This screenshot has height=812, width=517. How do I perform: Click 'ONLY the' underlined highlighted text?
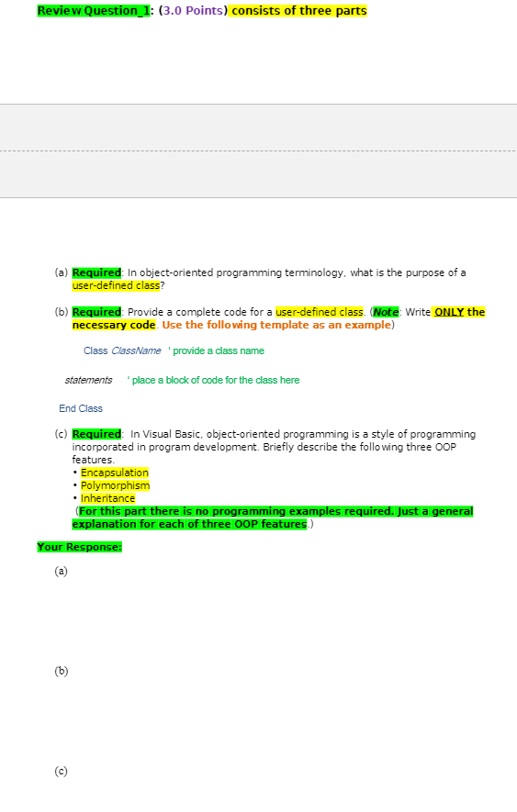coord(459,312)
